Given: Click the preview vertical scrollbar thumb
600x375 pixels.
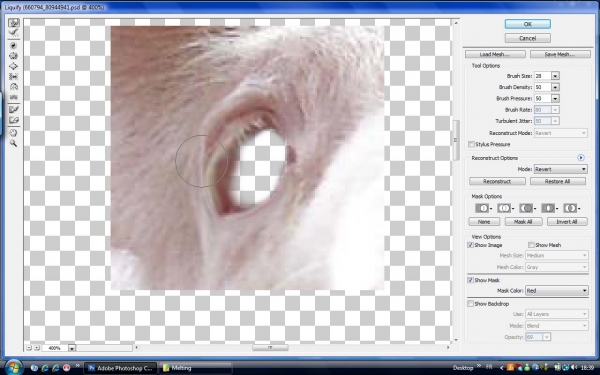Looking at the screenshot, I should point(456,140).
